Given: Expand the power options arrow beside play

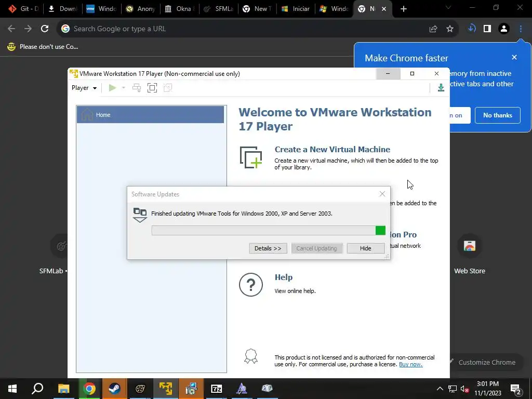Looking at the screenshot, I should (124, 88).
